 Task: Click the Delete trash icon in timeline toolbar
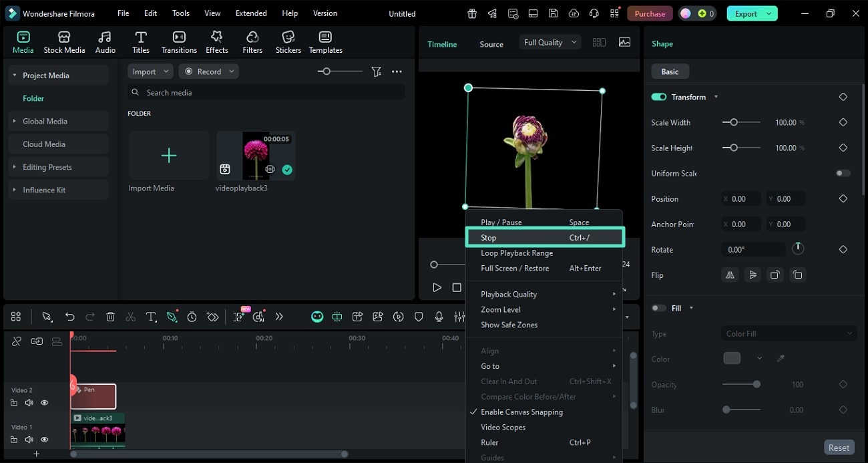pyautogui.click(x=111, y=317)
